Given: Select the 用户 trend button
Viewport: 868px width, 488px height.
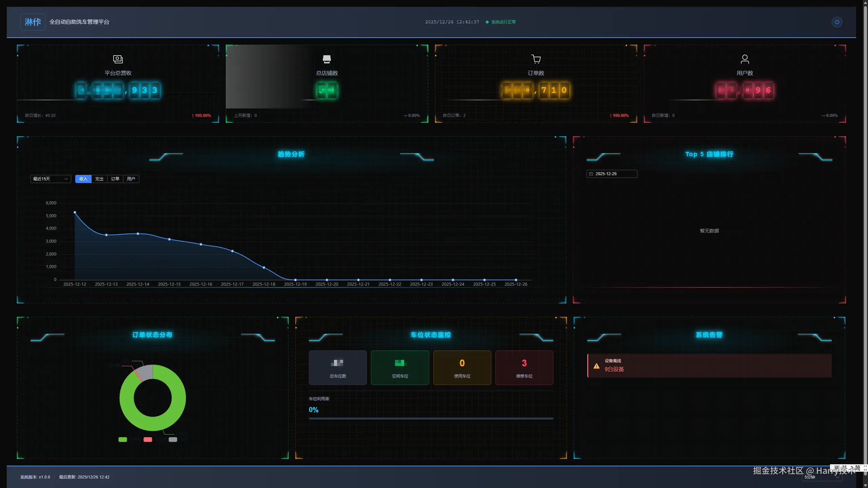Looking at the screenshot, I should tap(131, 179).
